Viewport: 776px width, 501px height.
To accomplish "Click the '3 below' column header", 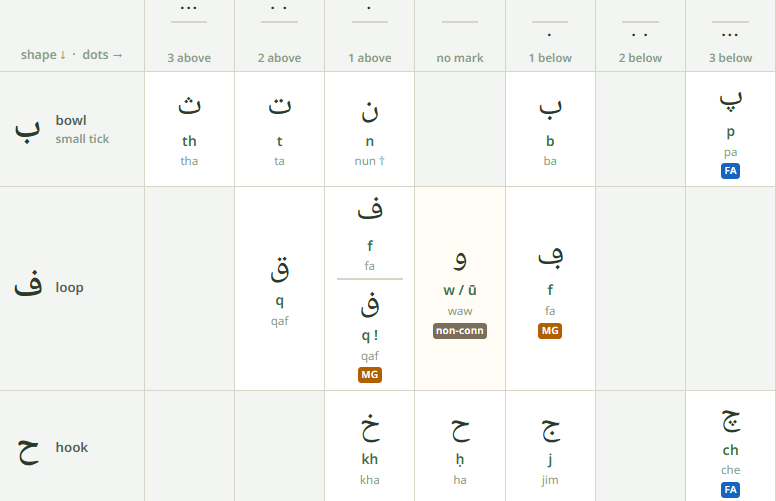I will (730, 35).
